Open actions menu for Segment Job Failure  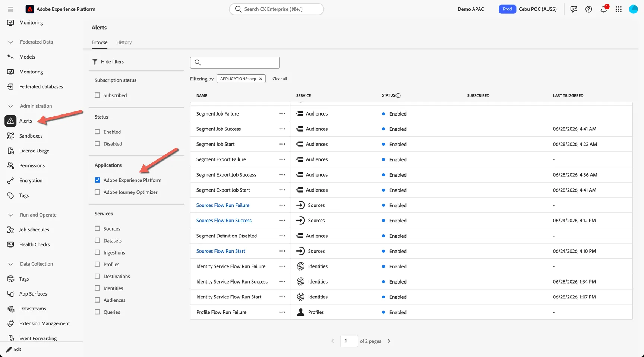click(x=282, y=114)
